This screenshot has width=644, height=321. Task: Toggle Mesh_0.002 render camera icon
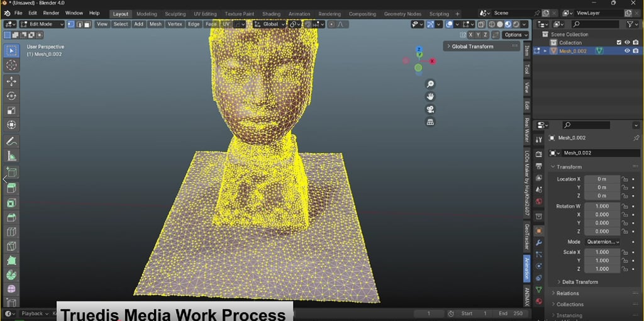click(x=636, y=51)
